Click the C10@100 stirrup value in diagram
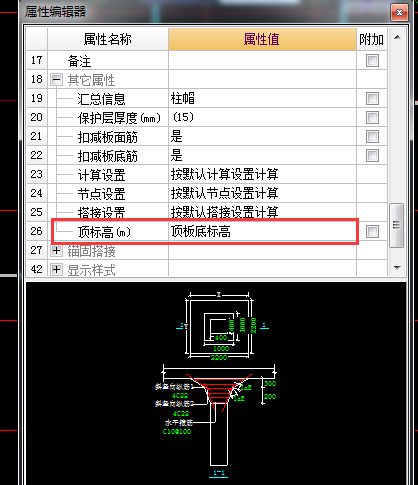Viewport: 418px width, 485px height. tap(177, 432)
